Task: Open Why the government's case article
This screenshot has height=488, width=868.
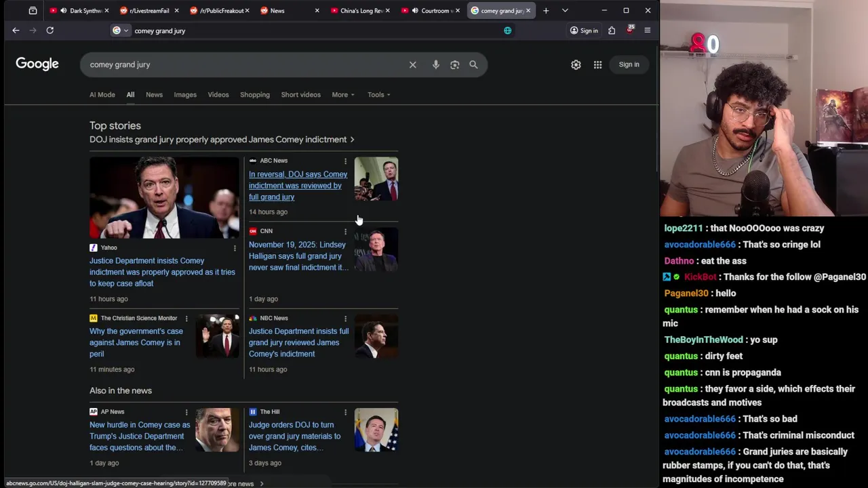Action: pyautogui.click(x=136, y=342)
